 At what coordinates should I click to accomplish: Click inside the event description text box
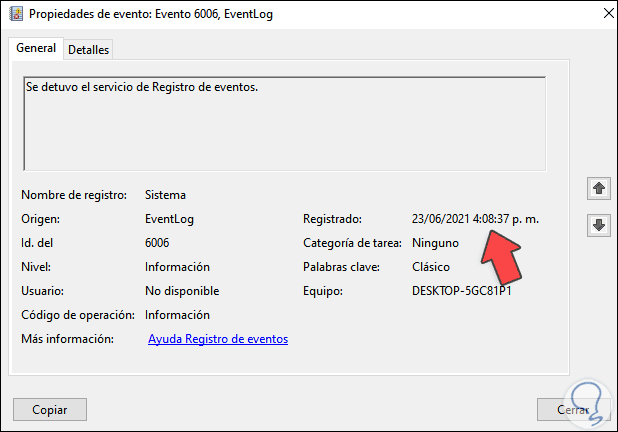coord(285,124)
